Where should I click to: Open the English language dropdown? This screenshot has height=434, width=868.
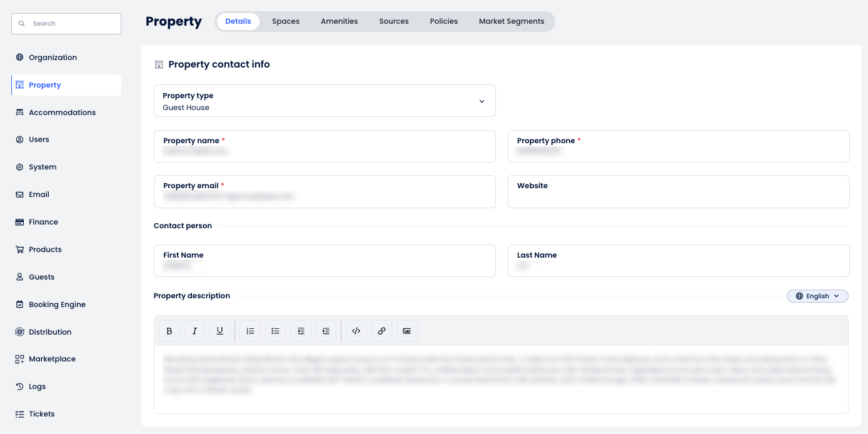[817, 296]
